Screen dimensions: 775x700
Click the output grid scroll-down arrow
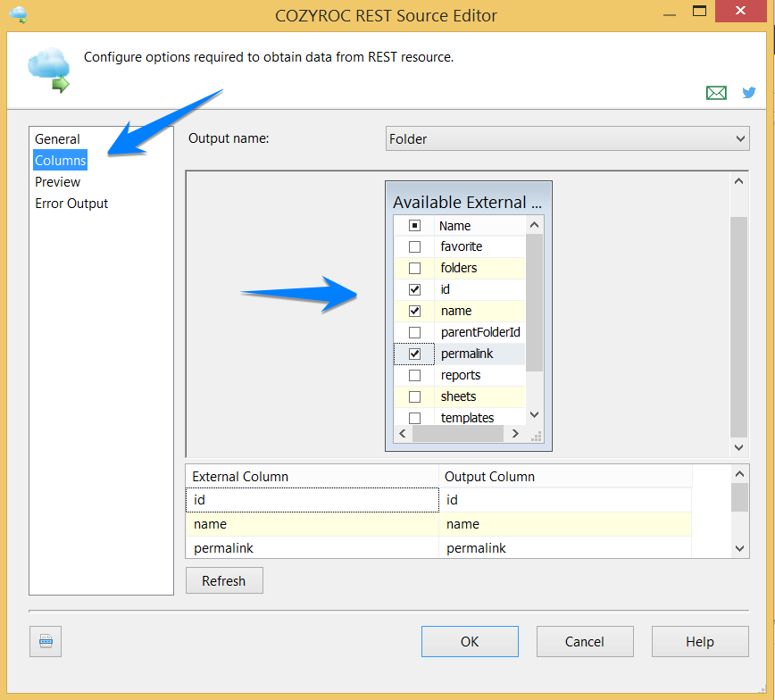(739, 548)
